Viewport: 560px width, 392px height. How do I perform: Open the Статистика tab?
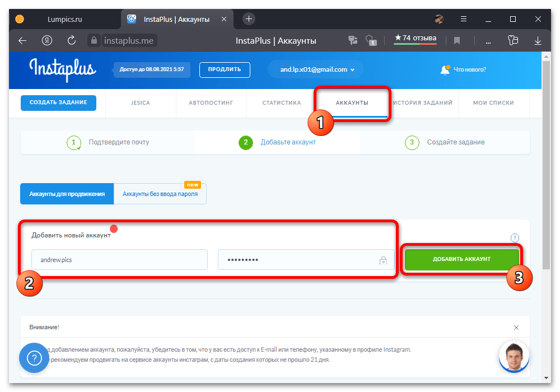(281, 103)
